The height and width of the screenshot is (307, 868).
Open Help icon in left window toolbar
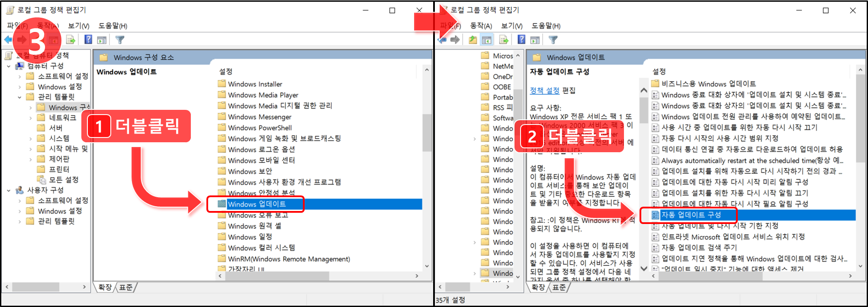coord(88,40)
